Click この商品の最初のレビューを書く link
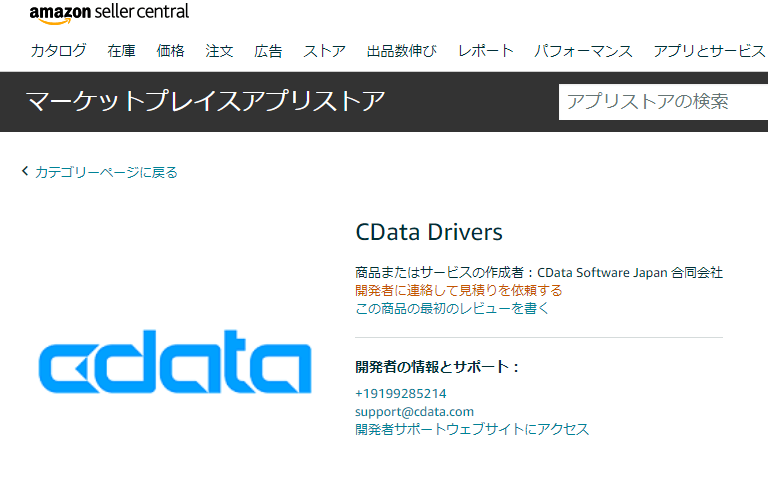The image size is (768, 492). [452, 308]
